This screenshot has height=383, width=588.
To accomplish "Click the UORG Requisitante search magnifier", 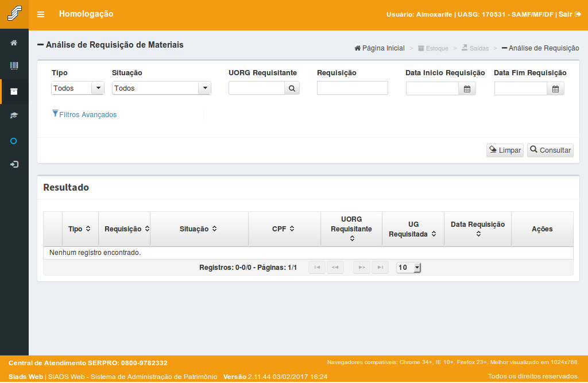I will [x=292, y=88].
